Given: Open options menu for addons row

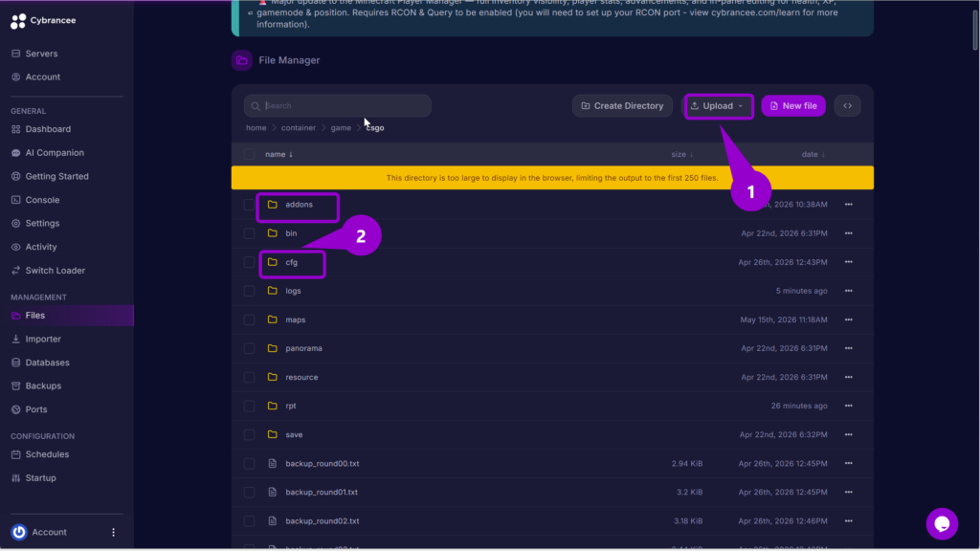Looking at the screenshot, I should tap(848, 205).
